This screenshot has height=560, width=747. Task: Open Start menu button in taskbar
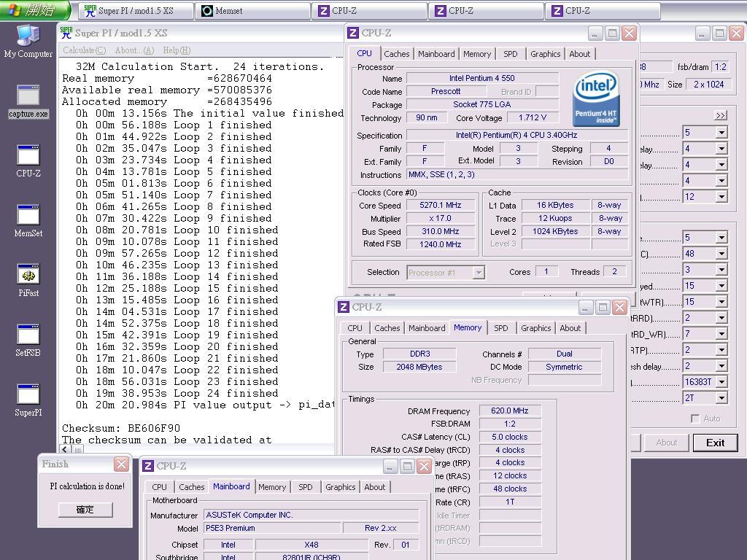pos(34,10)
